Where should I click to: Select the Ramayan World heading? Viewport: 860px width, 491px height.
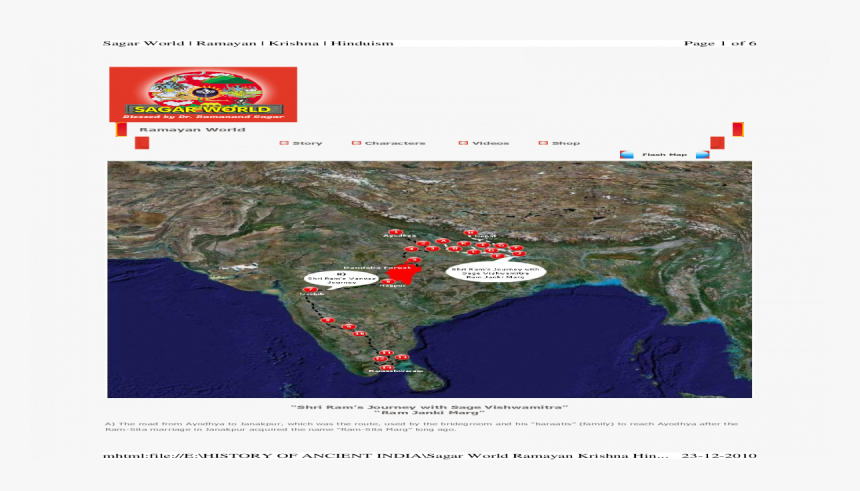(192, 130)
